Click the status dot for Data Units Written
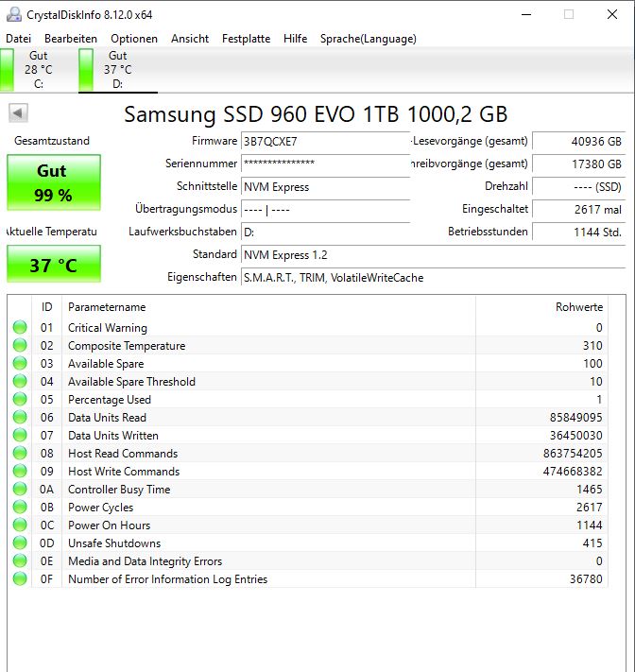The width and height of the screenshot is (635, 672). click(20, 436)
